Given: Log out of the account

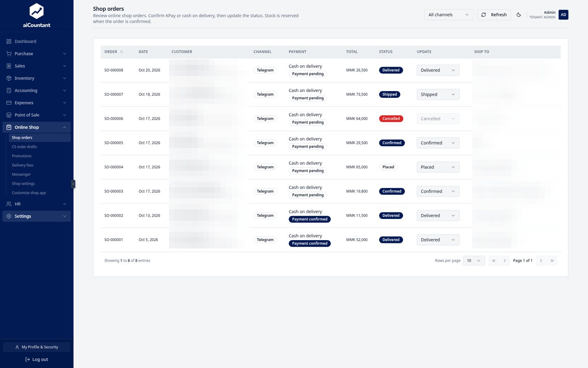Looking at the screenshot, I should [37, 359].
